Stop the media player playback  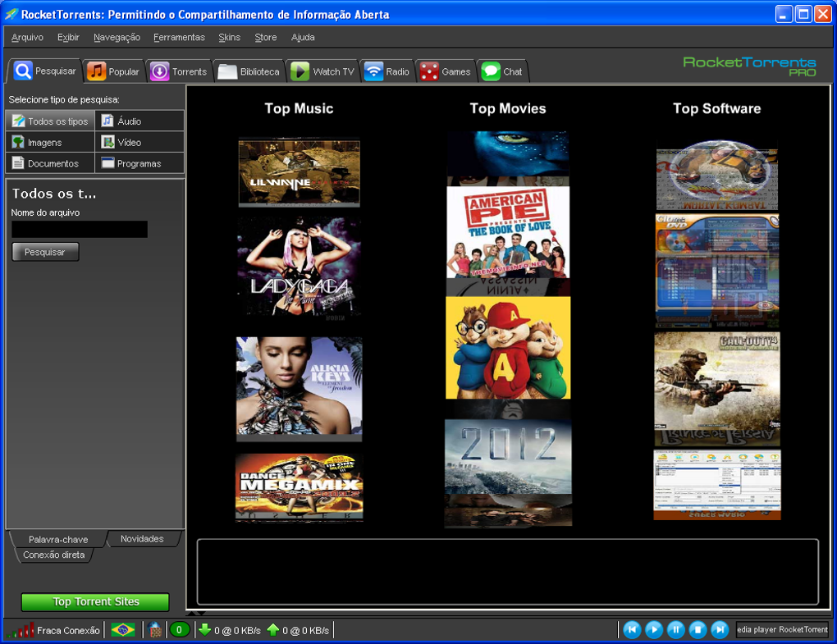(697, 630)
